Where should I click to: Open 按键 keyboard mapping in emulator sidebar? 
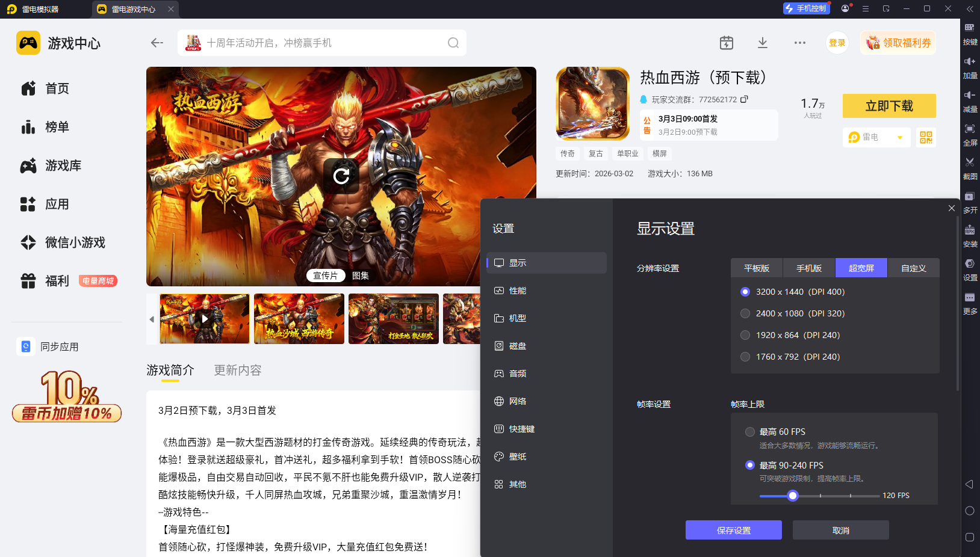tap(970, 34)
